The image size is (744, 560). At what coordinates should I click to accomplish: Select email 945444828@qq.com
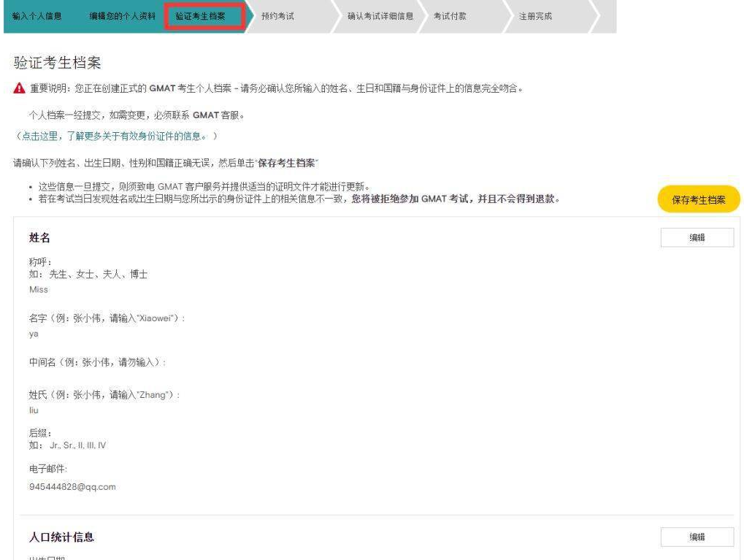[72, 486]
